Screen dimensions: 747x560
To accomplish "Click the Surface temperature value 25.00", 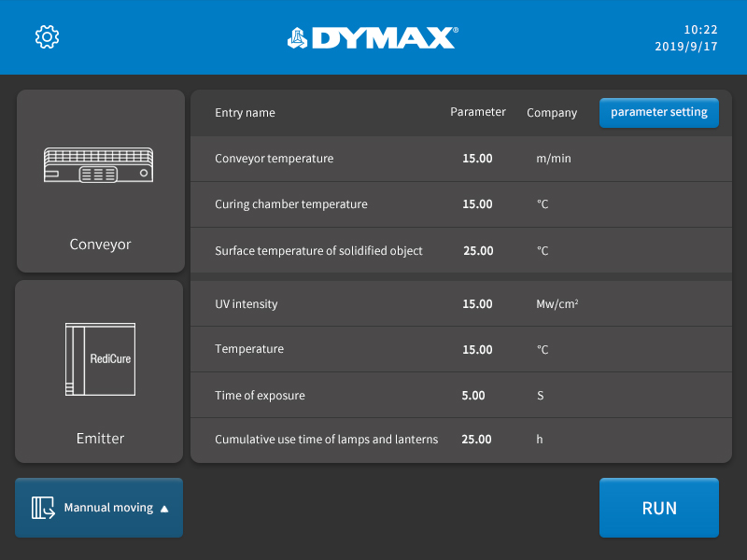I will point(478,251).
